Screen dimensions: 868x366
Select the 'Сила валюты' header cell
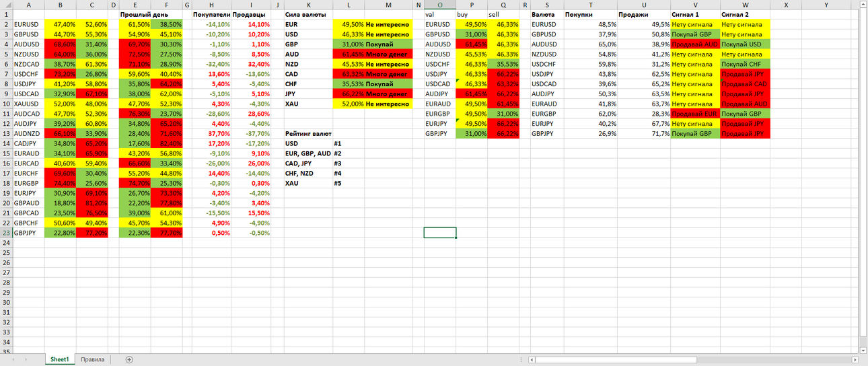coord(308,14)
